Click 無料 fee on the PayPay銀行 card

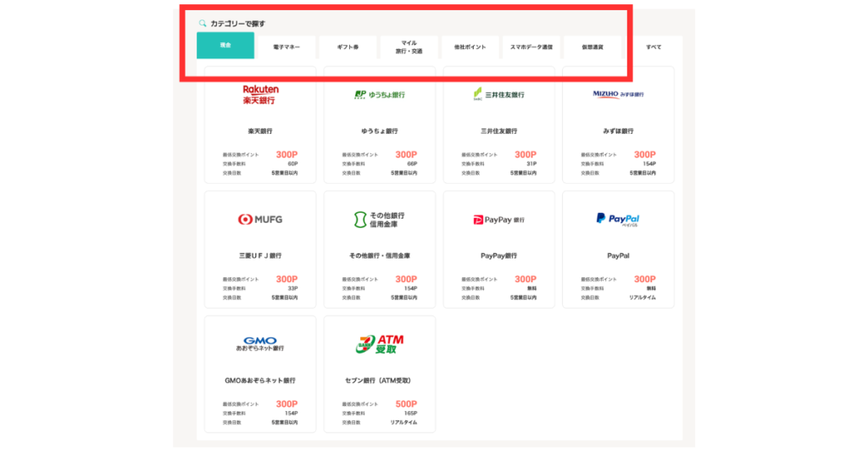click(x=531, y=288)
